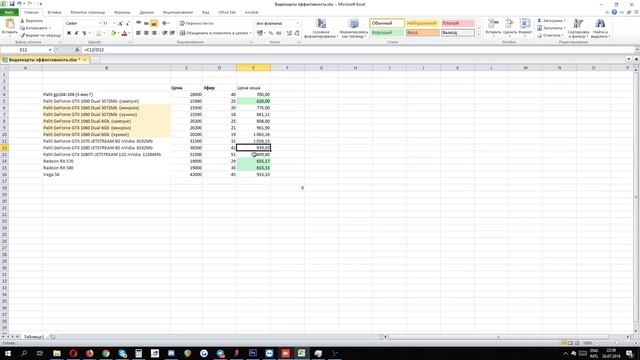Click the fill color bucket icon
This screenshot has width=640, height=360.
click(x=113, y=33)
